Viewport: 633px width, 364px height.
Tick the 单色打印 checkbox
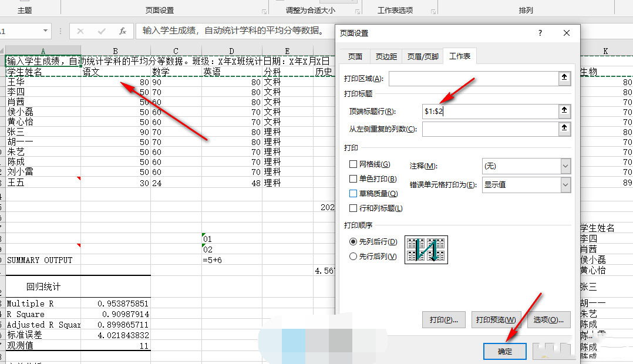pyautogui.click(x=353, y=179)
